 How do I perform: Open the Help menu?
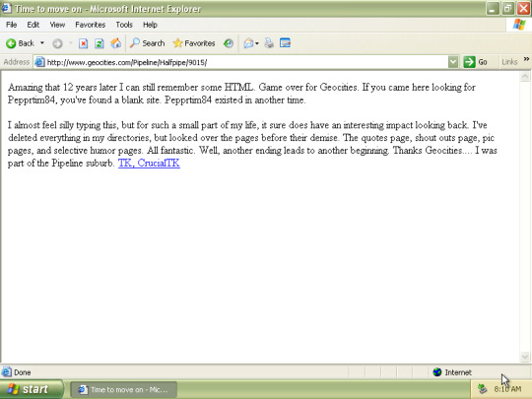click(x=150, y=25)
